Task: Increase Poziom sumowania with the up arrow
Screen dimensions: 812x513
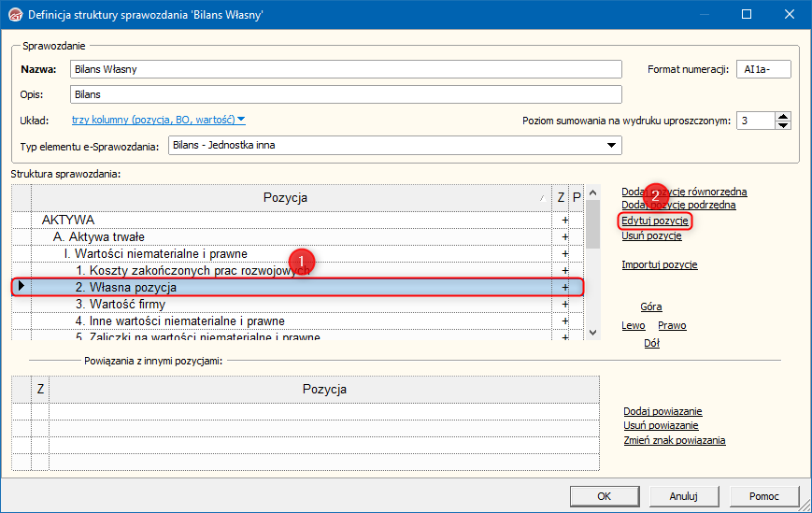Action: pyautogui.click(x=783, y=116)
